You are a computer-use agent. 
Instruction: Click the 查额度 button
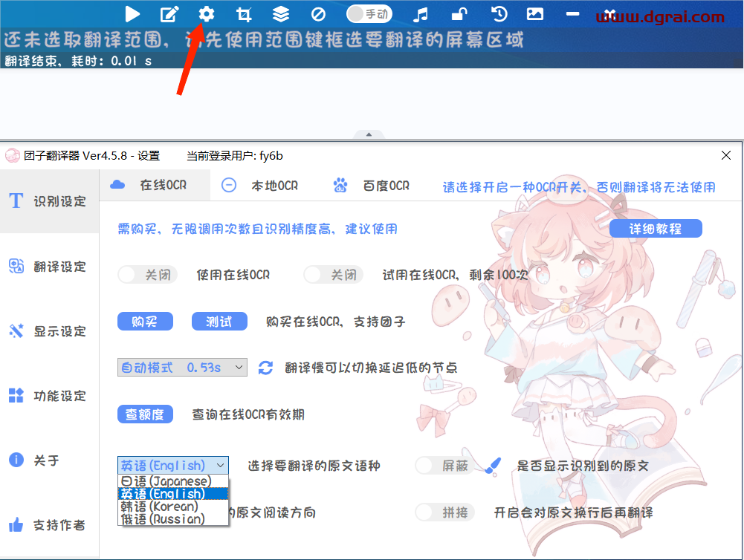tap(145, 414)
